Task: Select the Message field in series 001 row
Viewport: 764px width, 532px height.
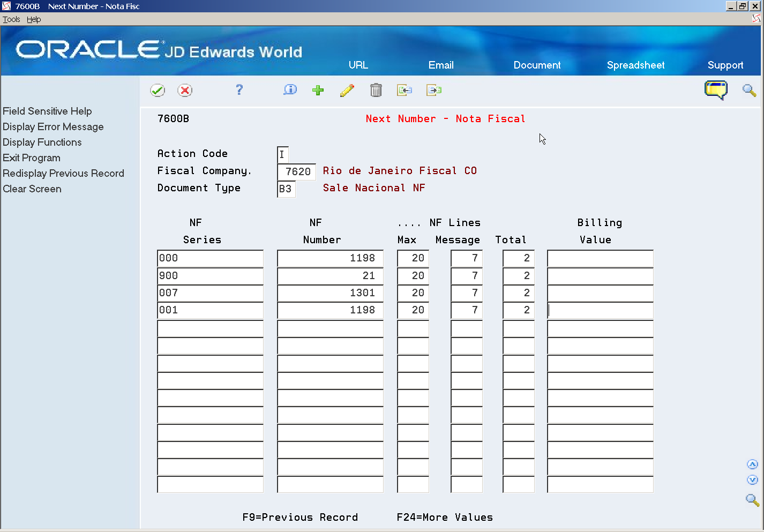Action: [x=467, y=310]
